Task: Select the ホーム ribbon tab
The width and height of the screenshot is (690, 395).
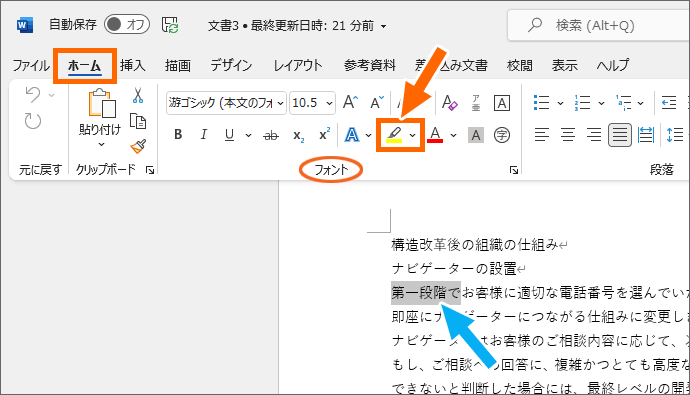Action: point(84,66)
